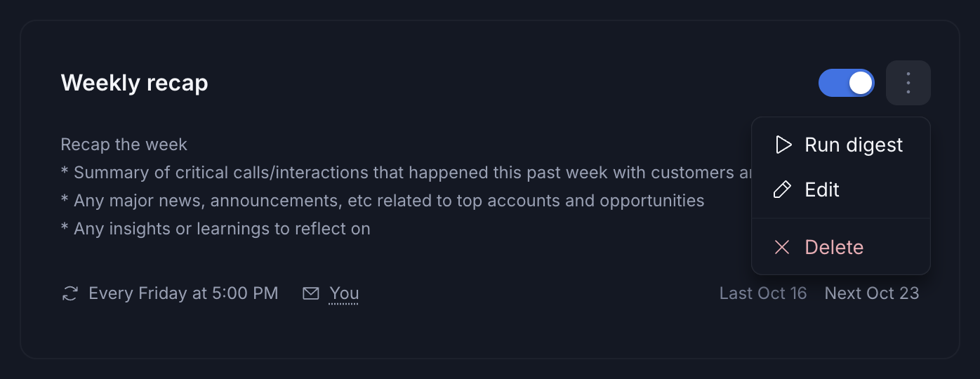Click the white knob of the digest toggle
The width and height of the screenshot is (980, 379).
(861, 83)
